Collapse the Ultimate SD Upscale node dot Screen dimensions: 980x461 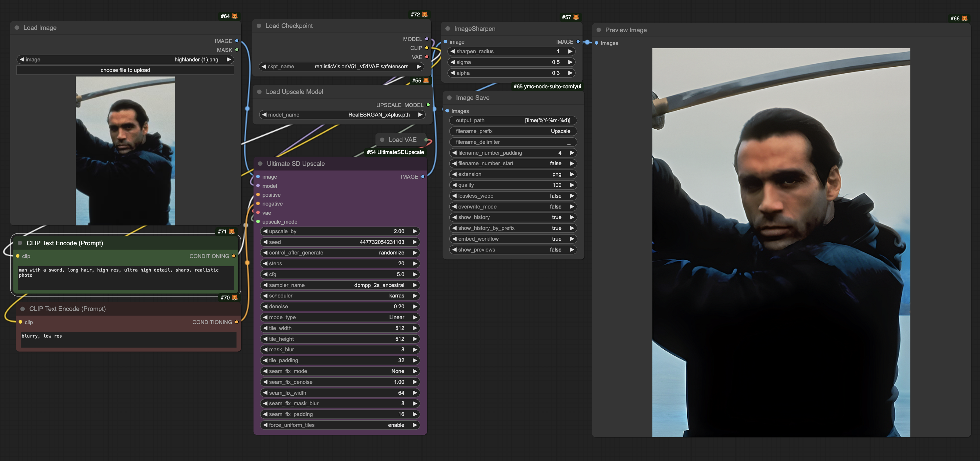click(260, 164)
